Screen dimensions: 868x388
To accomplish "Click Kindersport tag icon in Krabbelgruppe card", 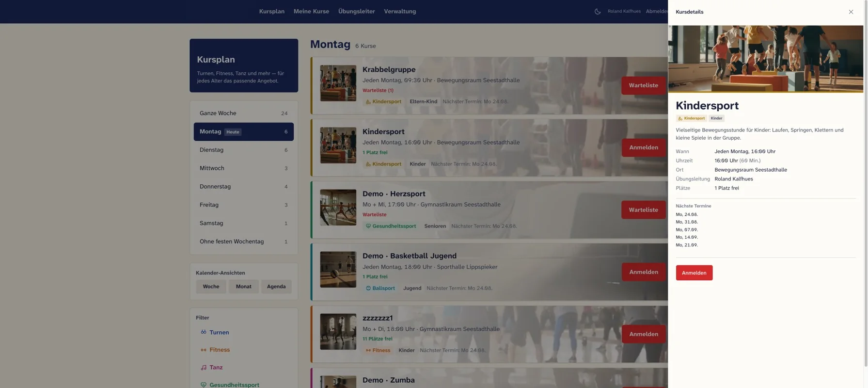I will (x=368, y=102).
